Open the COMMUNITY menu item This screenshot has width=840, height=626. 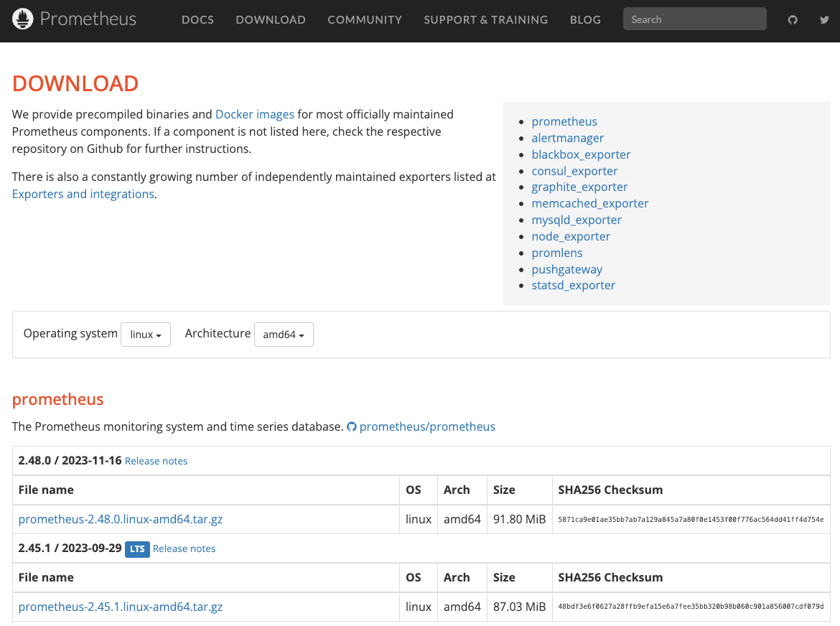(x=365, y=20)
